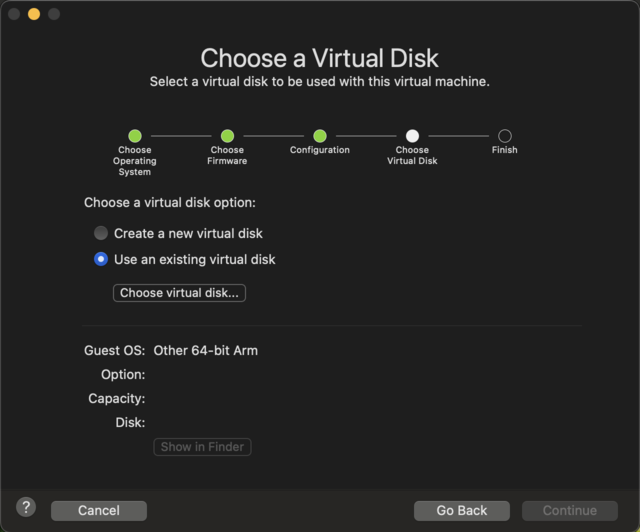
Task: Click the Other 64-bit Arm guest OS value
Action: 206,351
